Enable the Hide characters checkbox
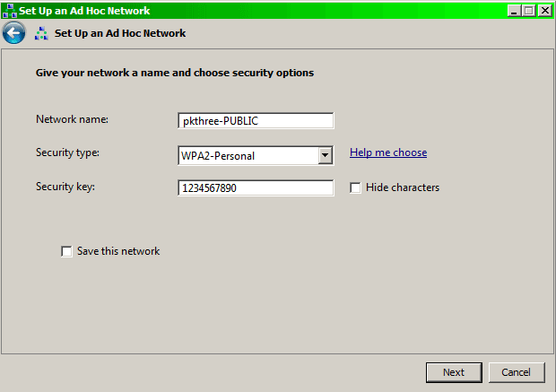The width and height of the screenshot is (556, 392). tap(355, 187)
